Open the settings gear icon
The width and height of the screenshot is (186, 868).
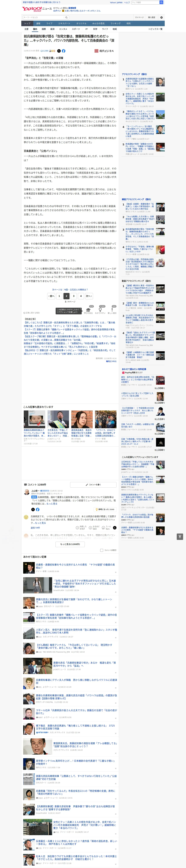[x=161, y=18]
